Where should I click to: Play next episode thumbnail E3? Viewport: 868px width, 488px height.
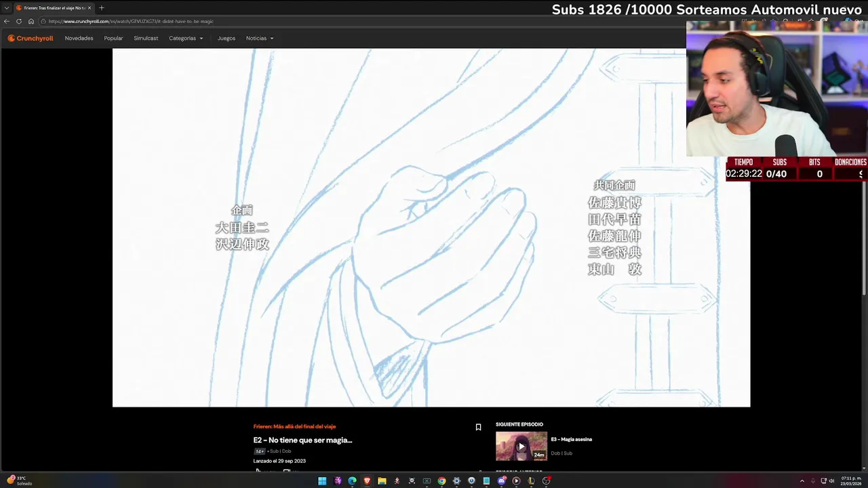pos(521,446)
